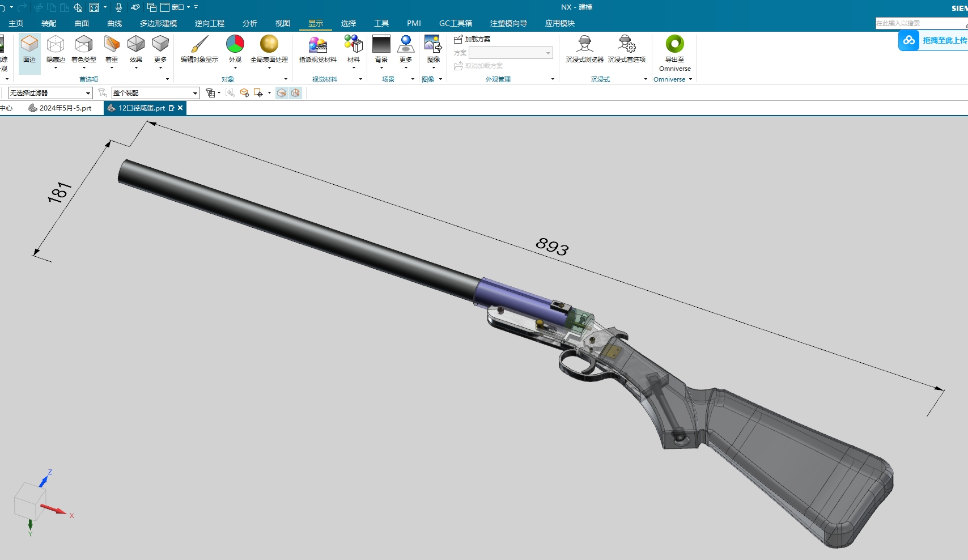Open the 方案 combo box

point(511,53)
